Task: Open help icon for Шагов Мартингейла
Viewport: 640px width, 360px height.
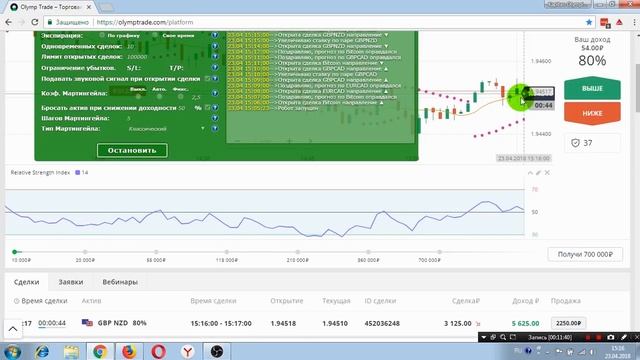Action: 215,118
